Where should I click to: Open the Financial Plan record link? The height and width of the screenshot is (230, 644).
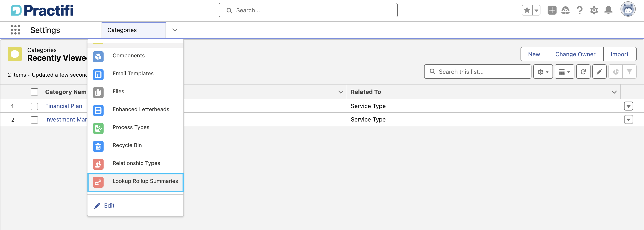[64, 106]
